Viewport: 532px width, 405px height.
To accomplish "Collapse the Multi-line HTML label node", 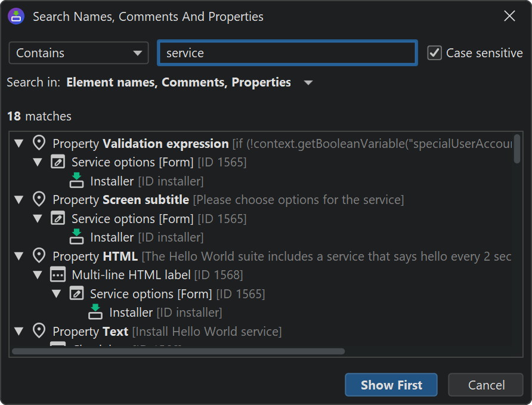I will [38, 275].
